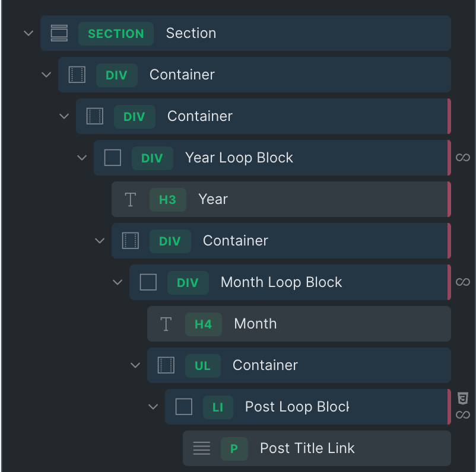The width and height of the screenshot is (476, 472).
Task: Collapse the Section tree item
Action: (x=28, y=33)
